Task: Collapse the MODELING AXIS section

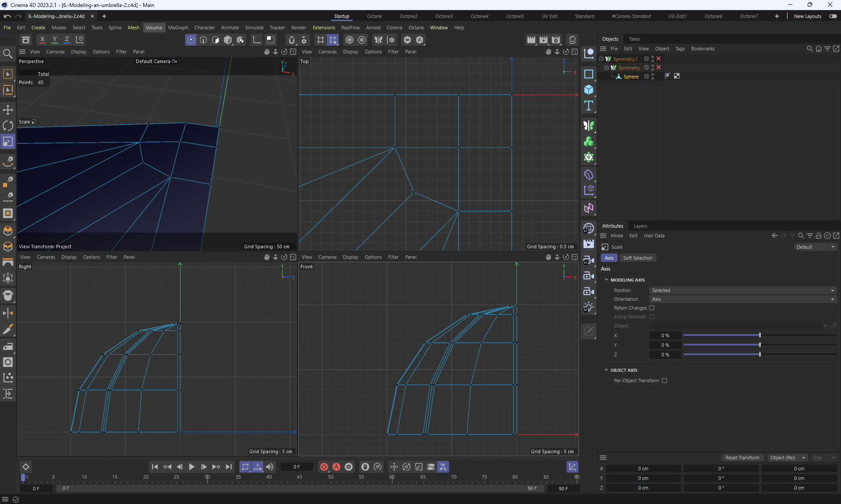Action: point(607,280)
